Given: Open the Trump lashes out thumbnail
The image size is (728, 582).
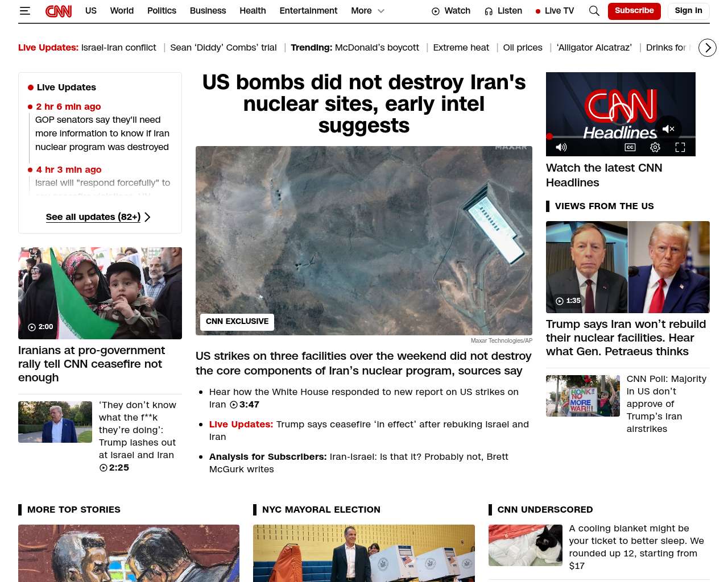Looking at the screenshot, I should (55, 422).
